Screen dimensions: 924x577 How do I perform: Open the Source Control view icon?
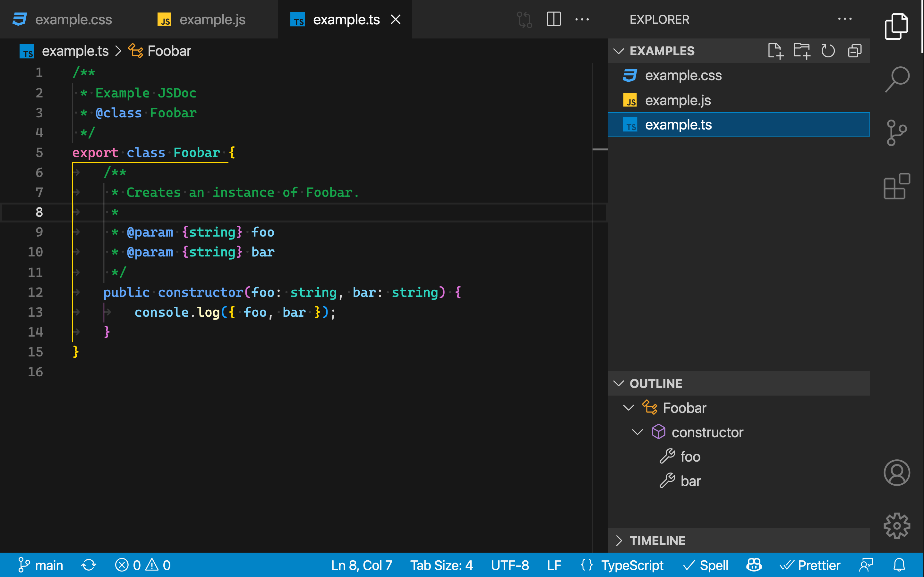pyautogui.click(x=896, y=133)
